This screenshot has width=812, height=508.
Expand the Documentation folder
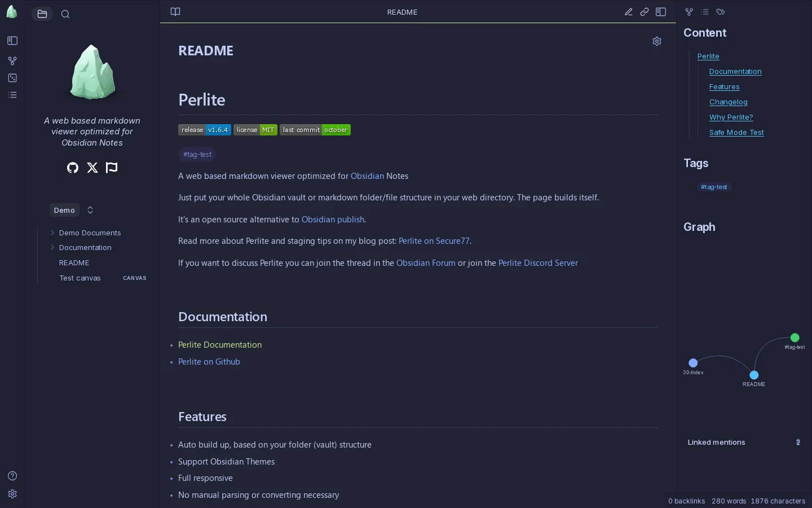click(85, 247)
